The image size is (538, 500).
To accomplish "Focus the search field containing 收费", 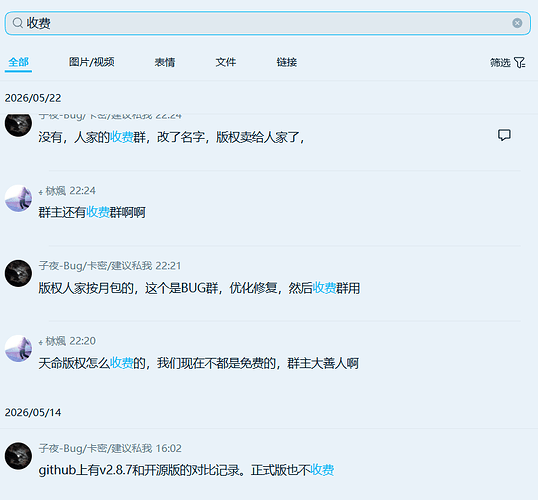I will click(268, 23).
